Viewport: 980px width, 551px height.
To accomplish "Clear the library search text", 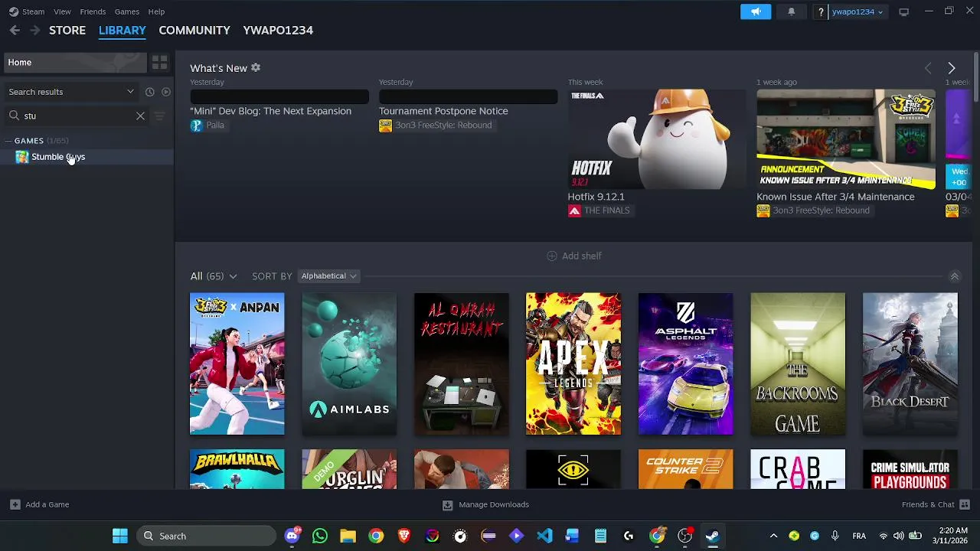I will click(x=140, y=116).
